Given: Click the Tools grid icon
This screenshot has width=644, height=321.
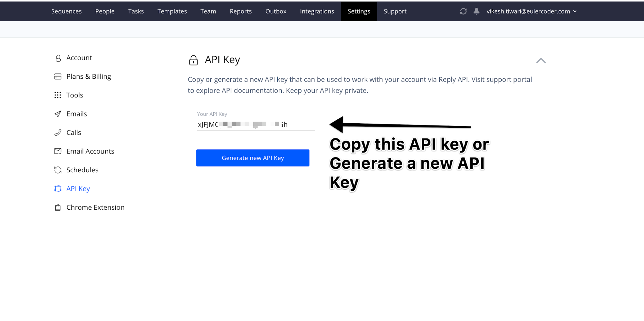Looking at the screenshot, I should pyautogui.click(x=58, y=95).
